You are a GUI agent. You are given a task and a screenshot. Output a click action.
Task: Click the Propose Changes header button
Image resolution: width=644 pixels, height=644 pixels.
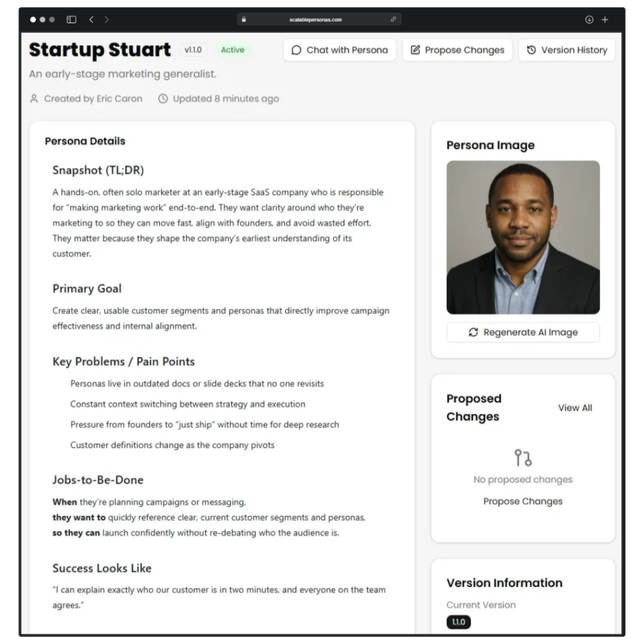point(457,50)
